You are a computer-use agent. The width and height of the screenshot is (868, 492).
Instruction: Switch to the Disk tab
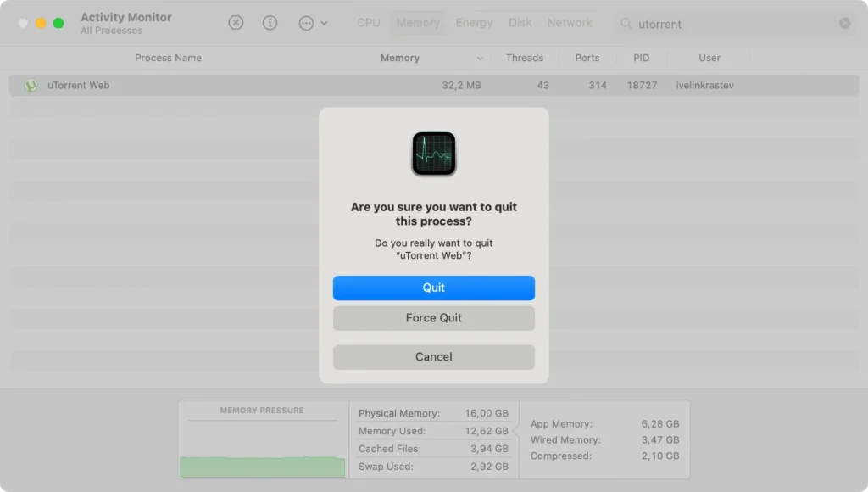tap(520, 23)
